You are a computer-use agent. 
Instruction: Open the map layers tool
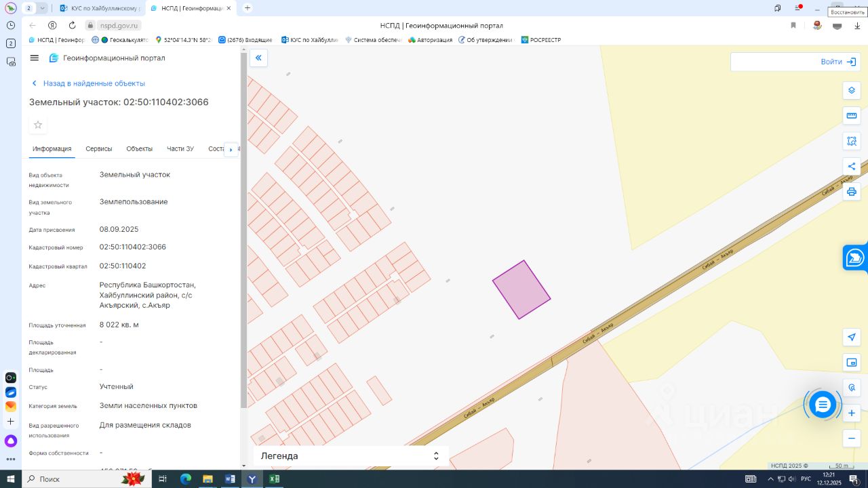coord(852,91)
